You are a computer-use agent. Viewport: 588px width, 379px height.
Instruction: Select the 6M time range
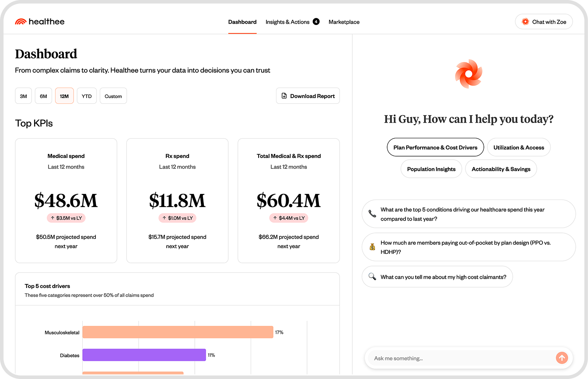pyautogui.click(x=43, y=96)
